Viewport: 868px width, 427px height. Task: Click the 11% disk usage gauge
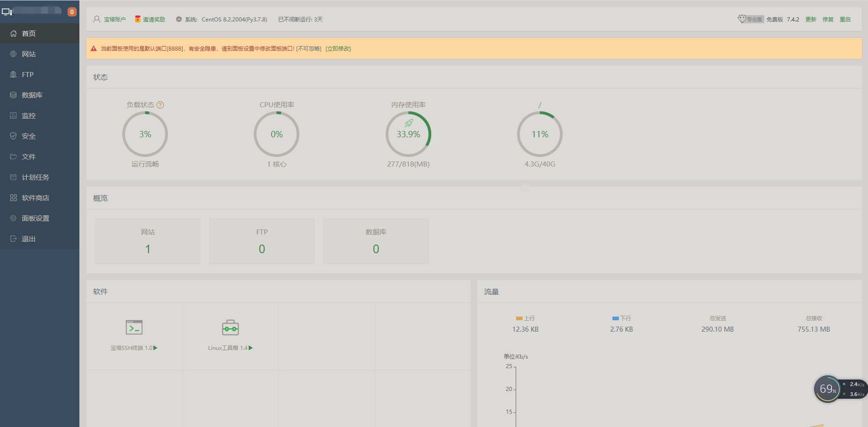tap(540, 134)
